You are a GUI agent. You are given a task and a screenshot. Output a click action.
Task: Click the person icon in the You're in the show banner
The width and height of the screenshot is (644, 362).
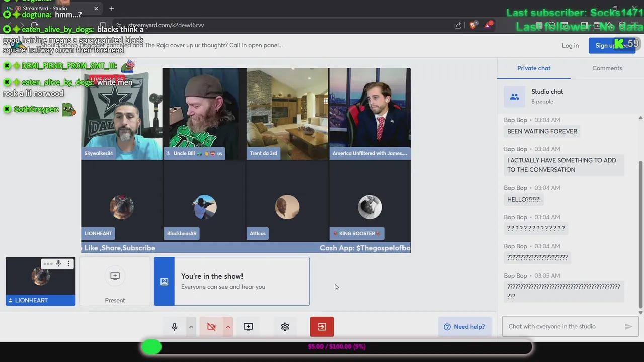point(164,282)
